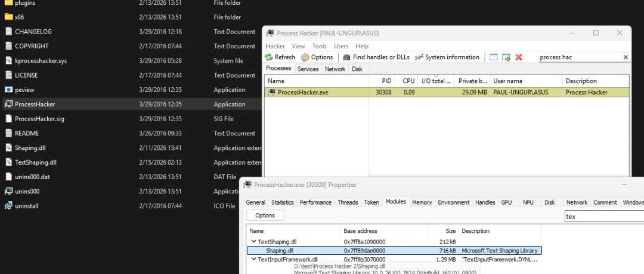
Task: Collapse the TextShaping.dll module node
Action: click(253, 242)
